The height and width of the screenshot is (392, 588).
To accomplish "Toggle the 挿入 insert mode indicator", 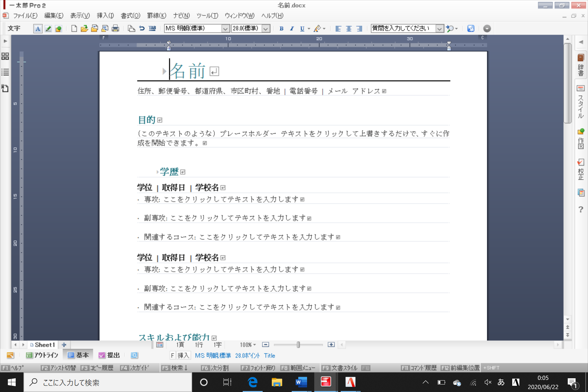I will pos(183,355).
